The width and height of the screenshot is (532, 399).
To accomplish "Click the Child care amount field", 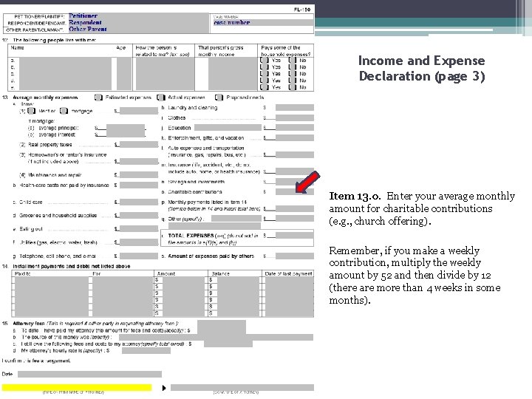I will coord(139,202).
